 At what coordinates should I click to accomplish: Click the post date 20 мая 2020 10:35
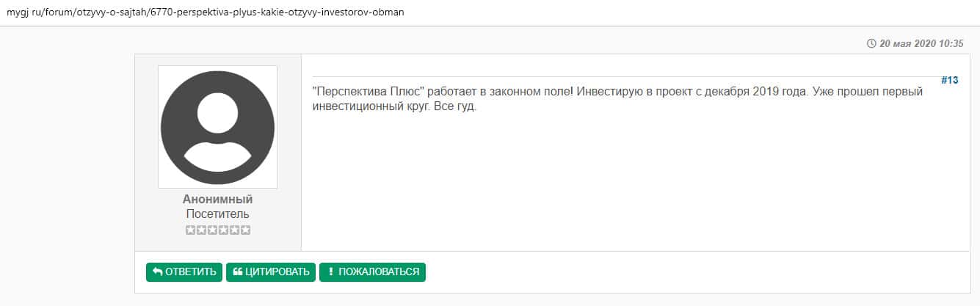921,44
